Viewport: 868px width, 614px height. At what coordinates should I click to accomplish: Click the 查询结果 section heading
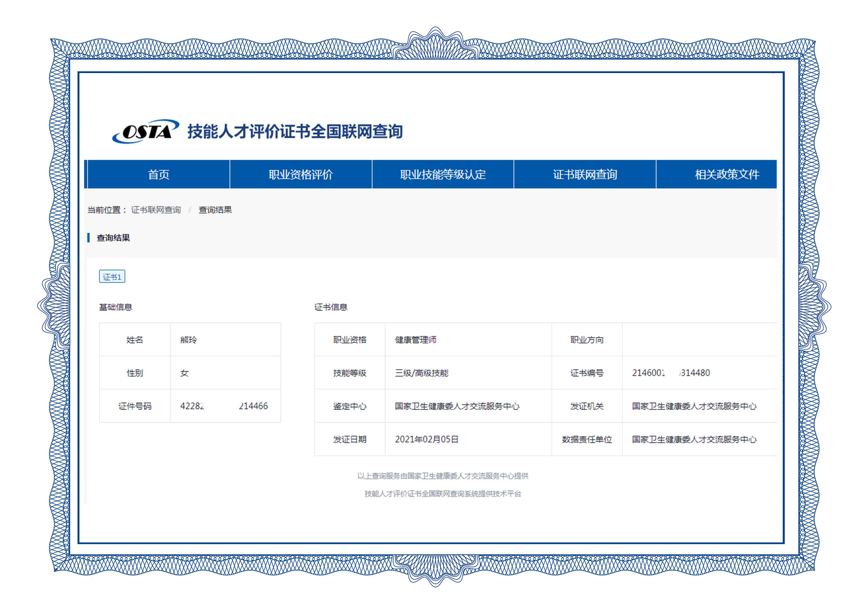pyautogui.click(x=113, y=238)
